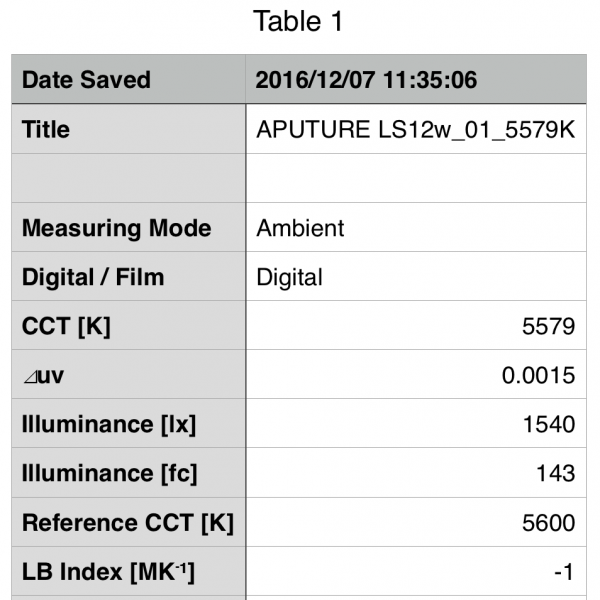
Task: Click the ⊿uv label cell
Action: tap(128, 375)
